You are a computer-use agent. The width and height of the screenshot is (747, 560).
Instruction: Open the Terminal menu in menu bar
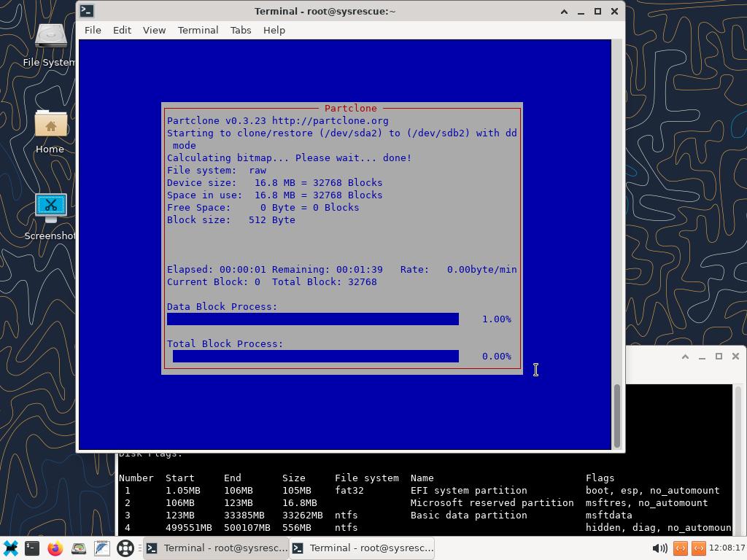coord(198,30)
